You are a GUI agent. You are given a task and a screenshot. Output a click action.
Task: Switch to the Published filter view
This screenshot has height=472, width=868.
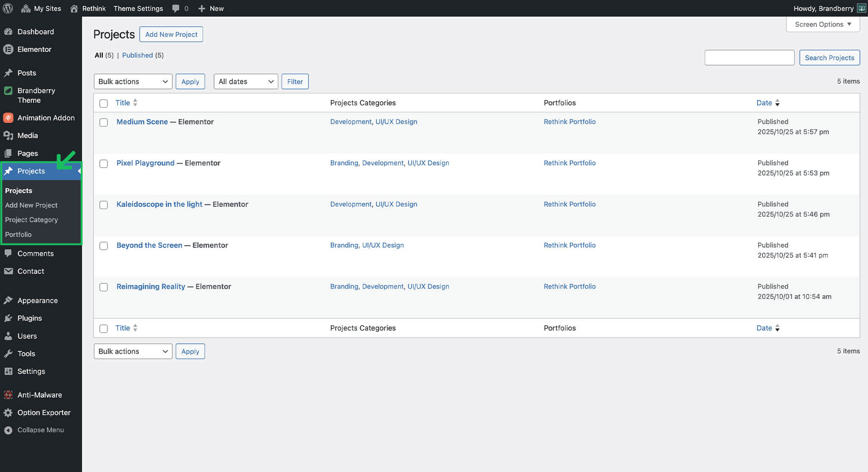pyautogui.click(x=137, y=55)
